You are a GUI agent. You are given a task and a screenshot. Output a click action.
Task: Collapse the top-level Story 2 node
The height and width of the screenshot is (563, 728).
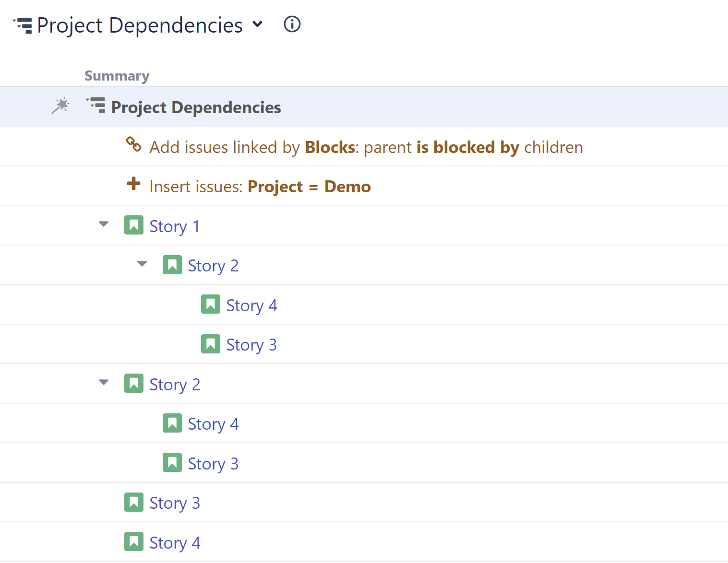[x=104, y=382]
